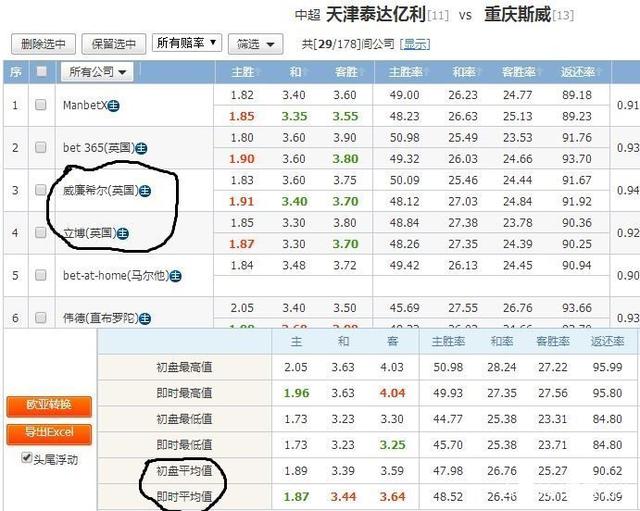640x511 pixels.
Task: Click 威廉希尔 live home odds 1.91
Action: (242, 201)
